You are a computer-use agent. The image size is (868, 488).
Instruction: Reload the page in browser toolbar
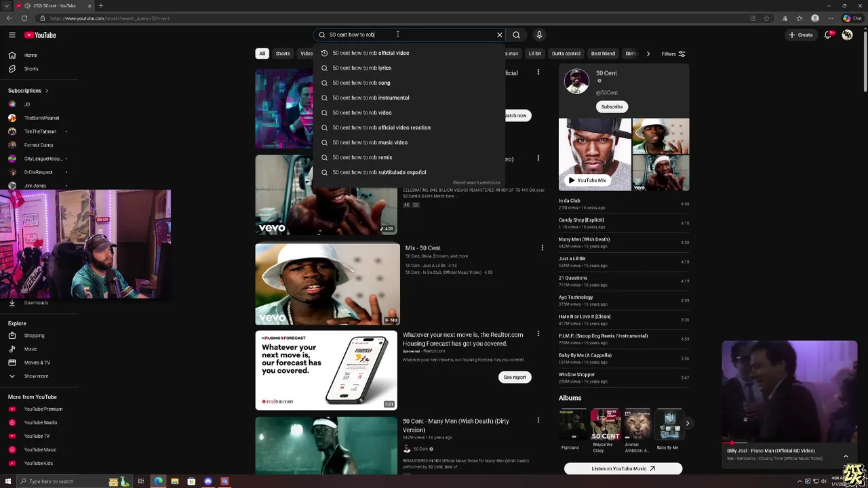[24, 18]
